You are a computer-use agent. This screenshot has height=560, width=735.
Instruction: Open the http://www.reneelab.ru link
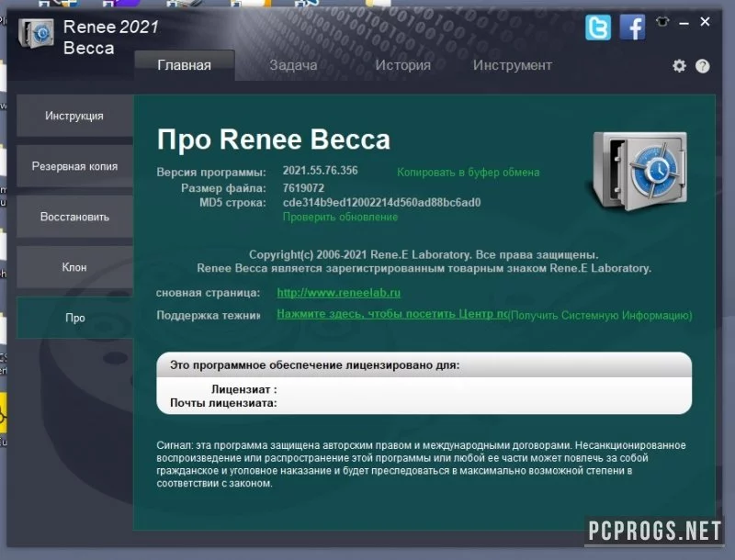pyautogui.click(x=338, y=293)
